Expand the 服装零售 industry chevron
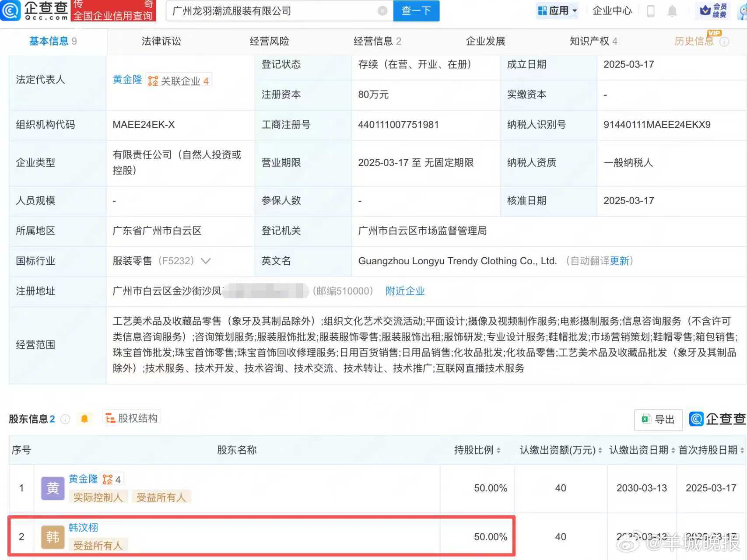This screenshot has height=560, width=747. tap(206, 261)
